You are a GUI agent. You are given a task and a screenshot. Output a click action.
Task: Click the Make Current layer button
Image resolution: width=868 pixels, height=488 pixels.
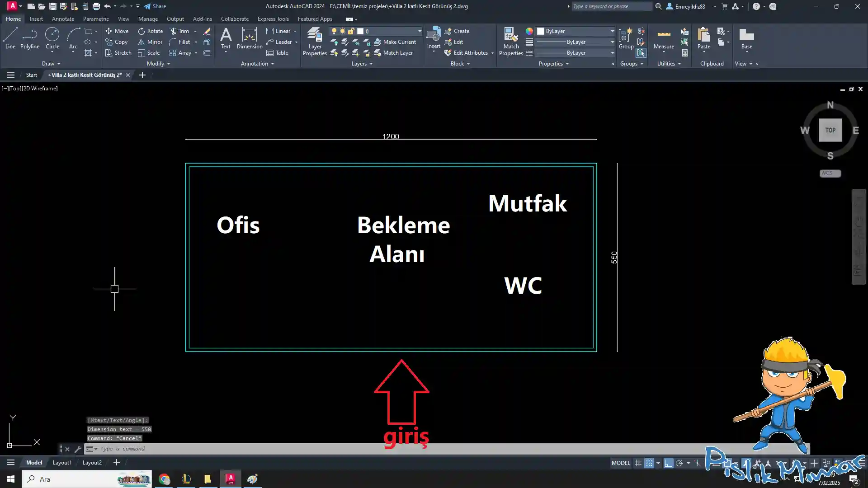pyautogui.click(x=395, y=42)
